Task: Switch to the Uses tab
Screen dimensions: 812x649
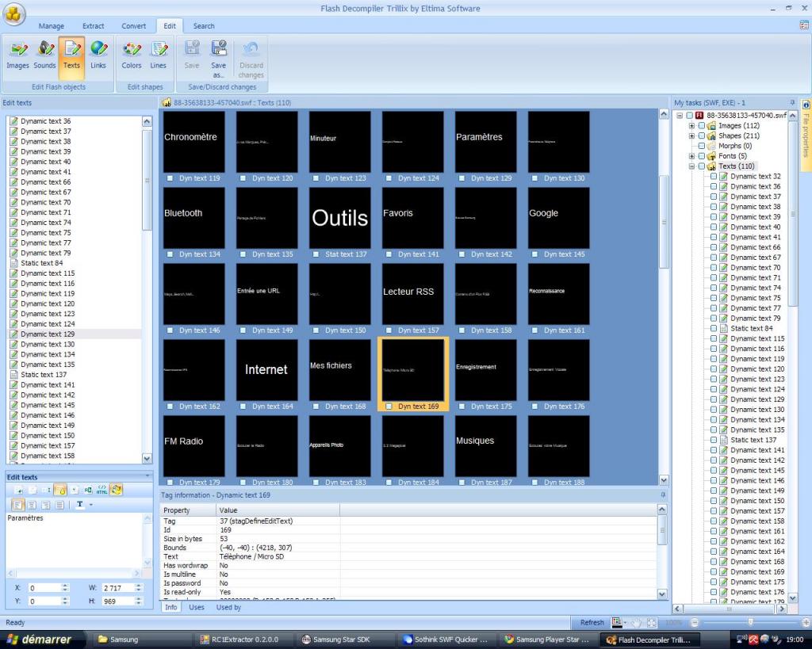Action: [197, 607]
